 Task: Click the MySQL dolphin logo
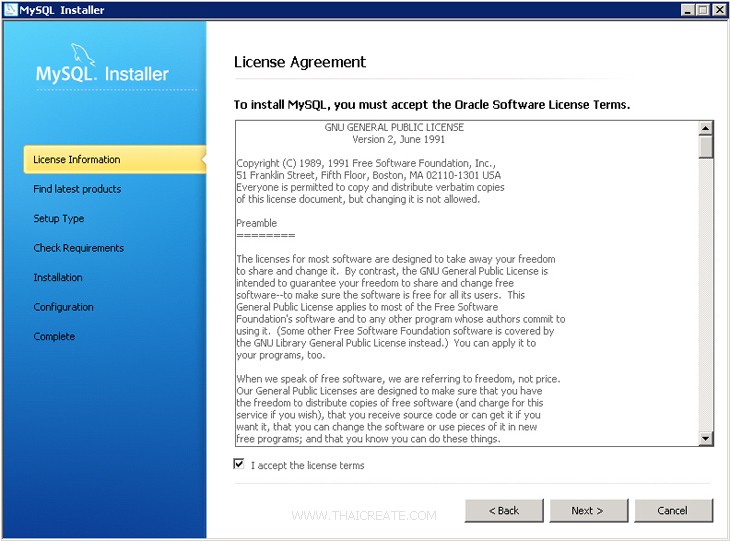(x=82, y=54)
